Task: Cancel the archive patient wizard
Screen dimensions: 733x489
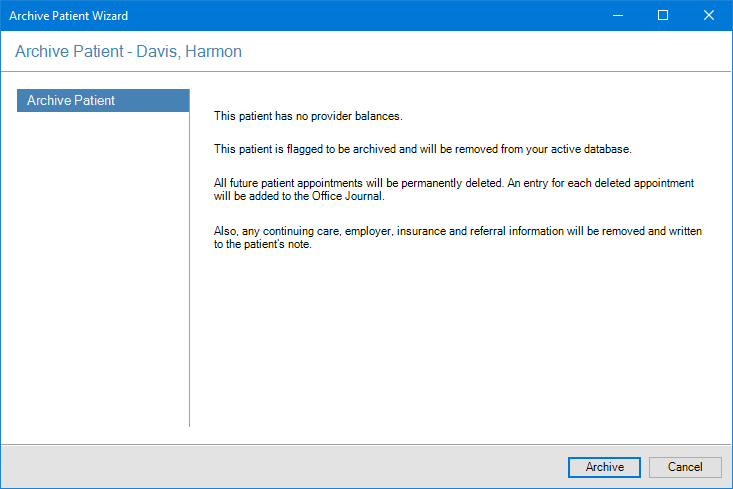Action: pos(685,467)
